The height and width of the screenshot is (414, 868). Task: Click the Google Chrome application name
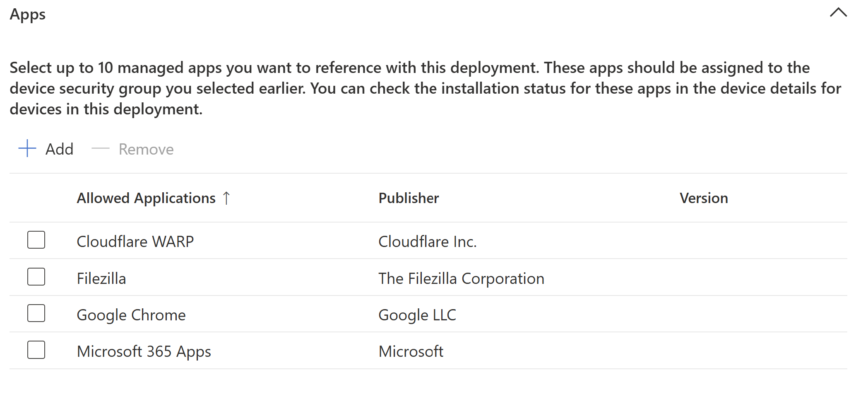click(131, 315)
